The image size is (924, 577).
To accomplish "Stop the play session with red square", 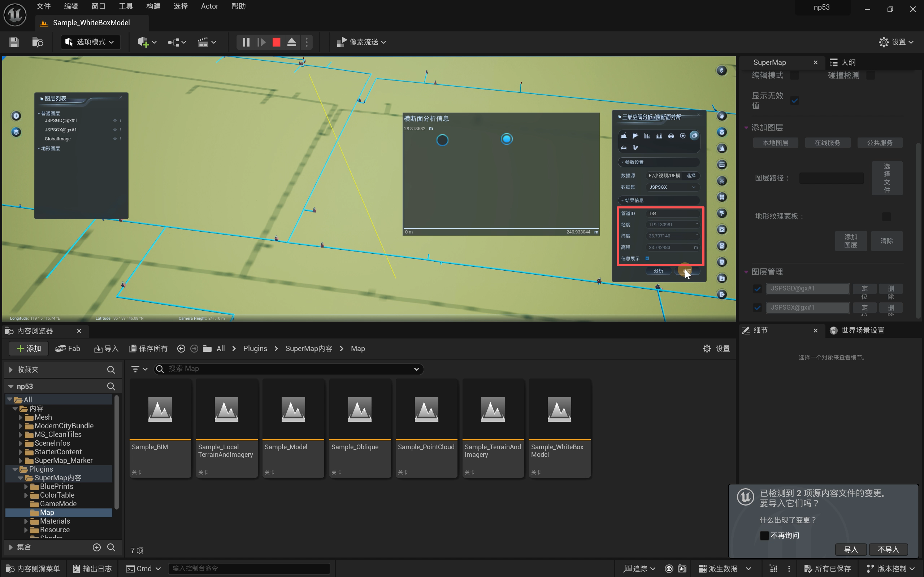I will (x=277, y=42).
